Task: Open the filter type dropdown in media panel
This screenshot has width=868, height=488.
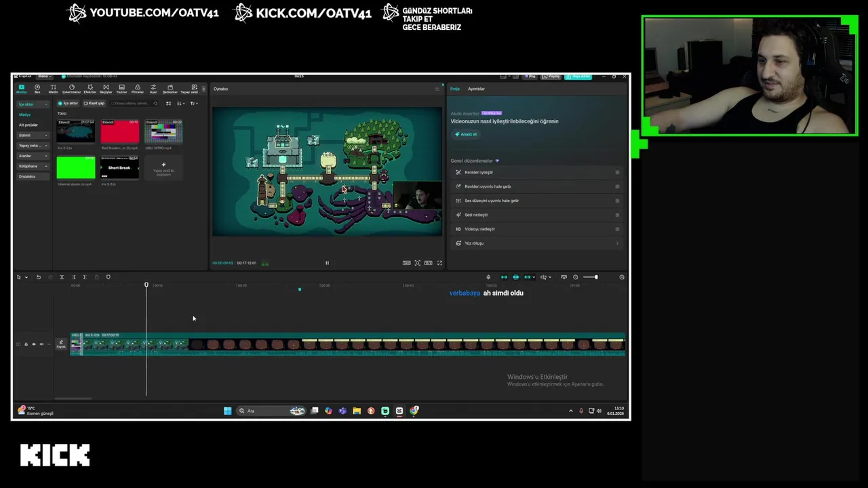Action: (x=194, y=104)
